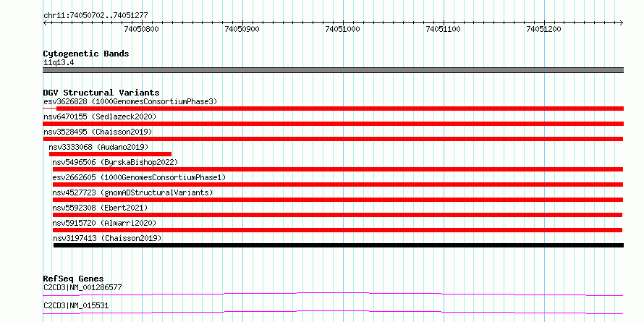Click ruler tick label 74050900

point(242,29)
